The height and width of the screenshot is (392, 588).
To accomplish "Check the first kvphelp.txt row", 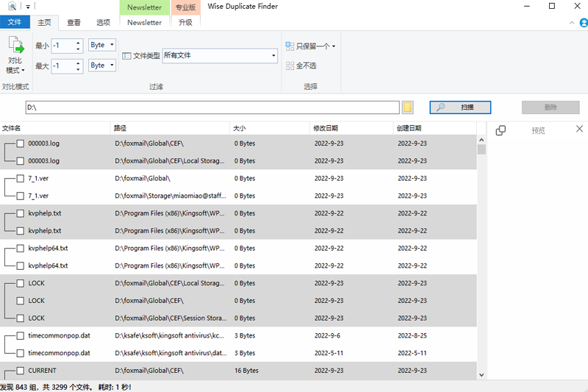I will click(21, 213).
